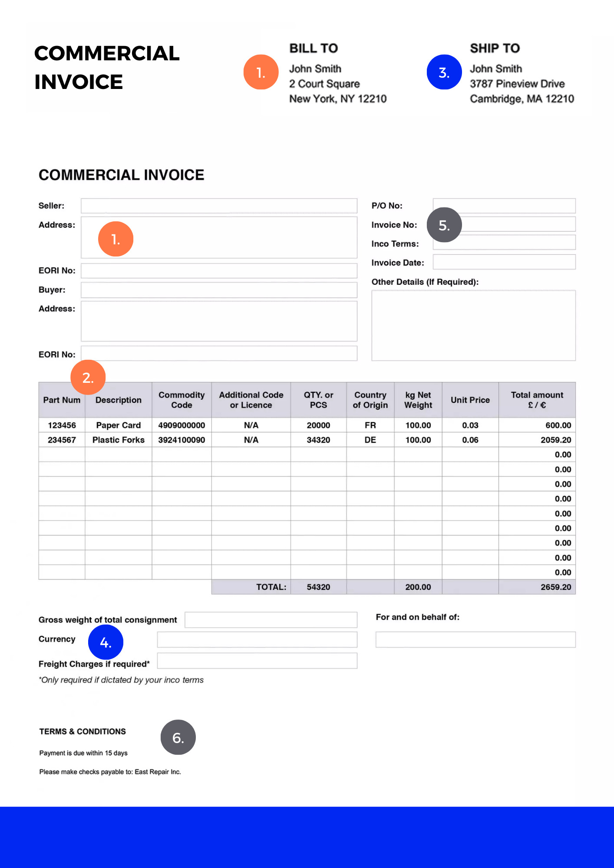Click the Gross weight of total consignment field
This screenshot has height=868, width=614.
[x=271, y=620]
